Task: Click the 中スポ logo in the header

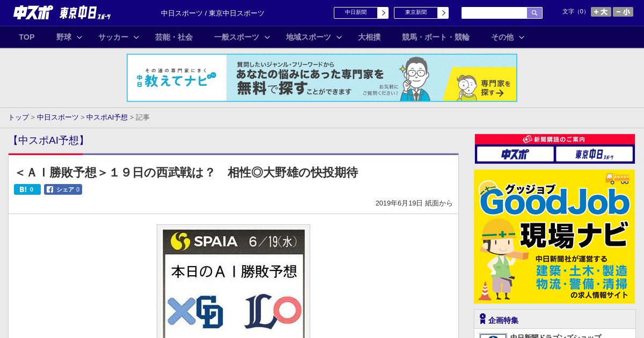Action: click(x=33, y=12)
